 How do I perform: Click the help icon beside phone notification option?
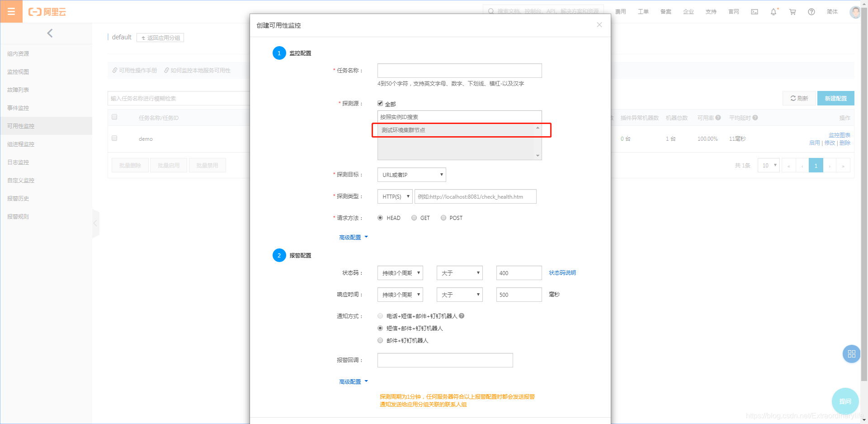coord(462,316)
